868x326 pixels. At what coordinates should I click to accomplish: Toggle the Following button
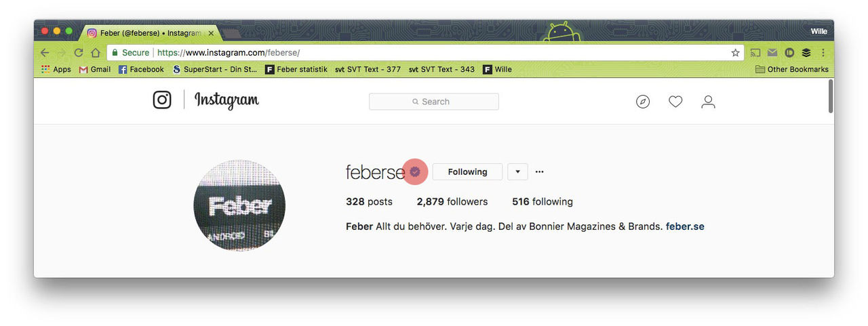pyautogui.click(x=467, y=171)
